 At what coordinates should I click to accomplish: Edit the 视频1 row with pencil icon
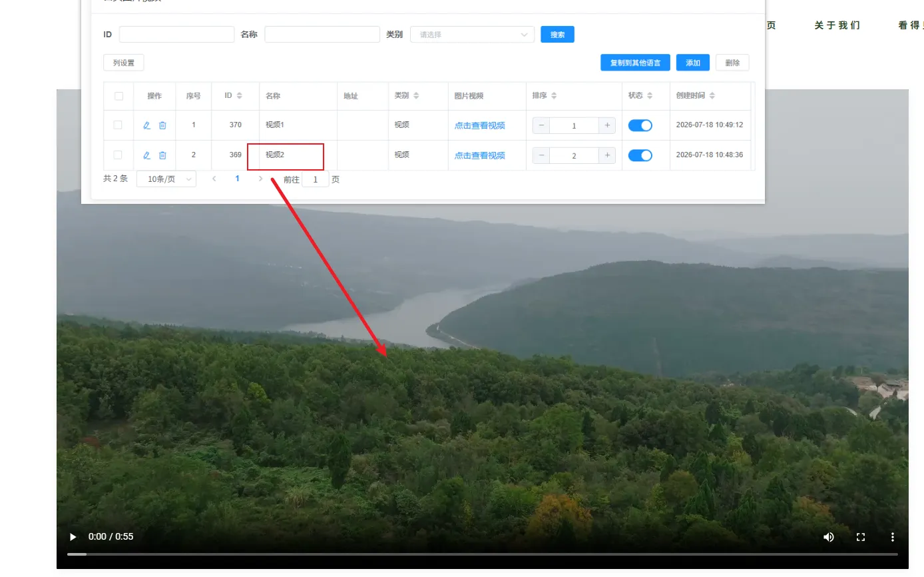click(x=147, y=125)
